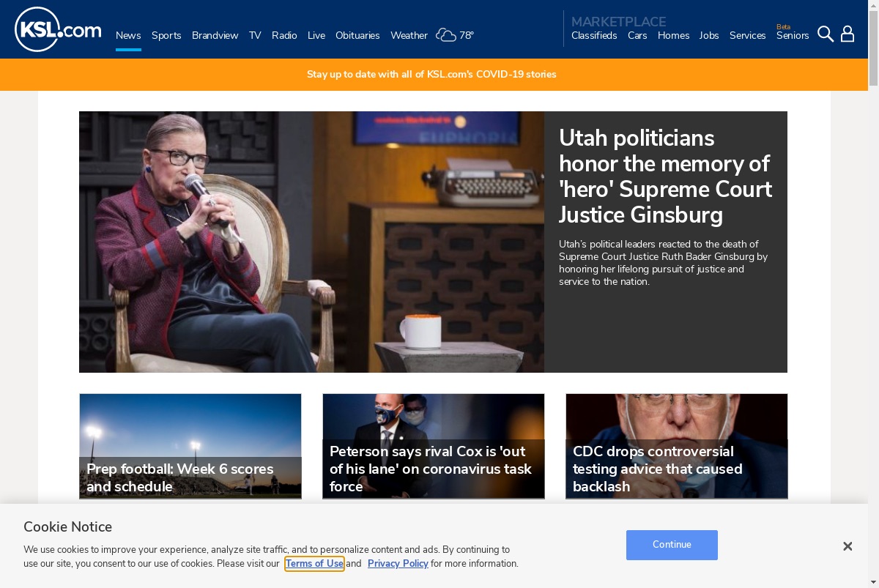Dismiss the cookie notice with X

[x=848, y=546]
